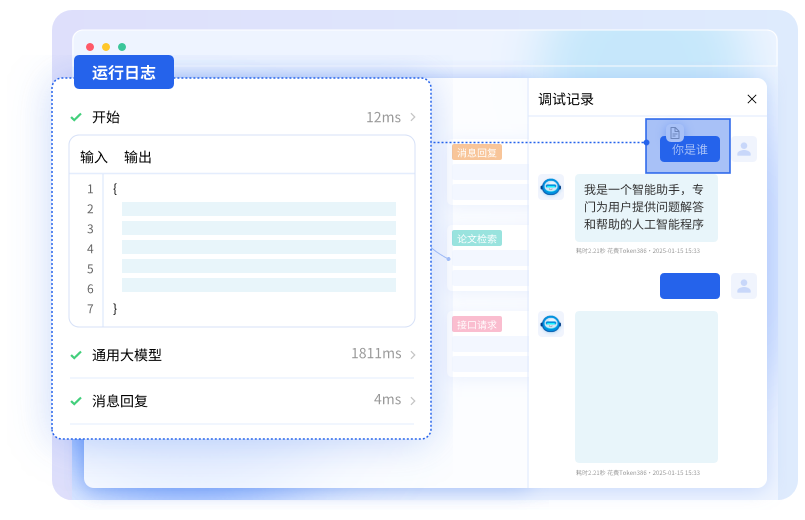Click the green check beside 开始
The width and height of the screenshot is (805, 520).
pos(76,118)
